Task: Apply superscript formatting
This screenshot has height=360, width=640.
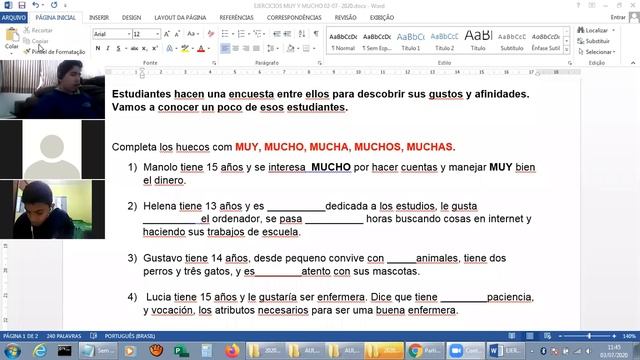Action: (x=155, y=49)
